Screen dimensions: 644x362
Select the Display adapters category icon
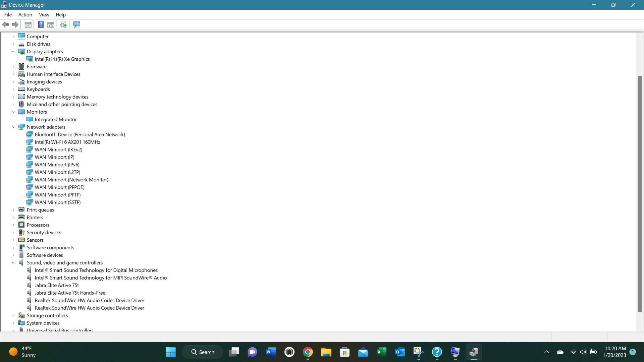pyautogui.click(x=21, y=52)
